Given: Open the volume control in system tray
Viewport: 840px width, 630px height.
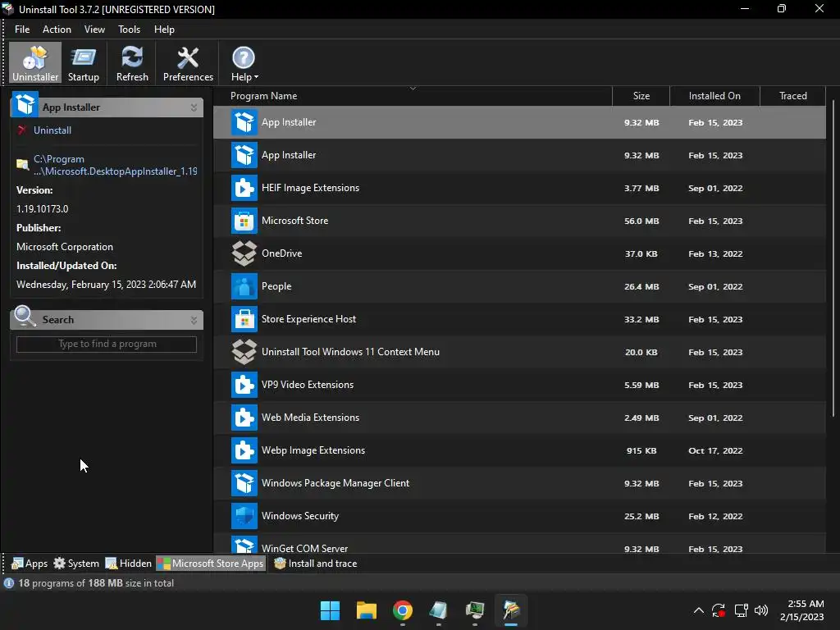Looking at the screenshot, I should click(x=761, y=610).
